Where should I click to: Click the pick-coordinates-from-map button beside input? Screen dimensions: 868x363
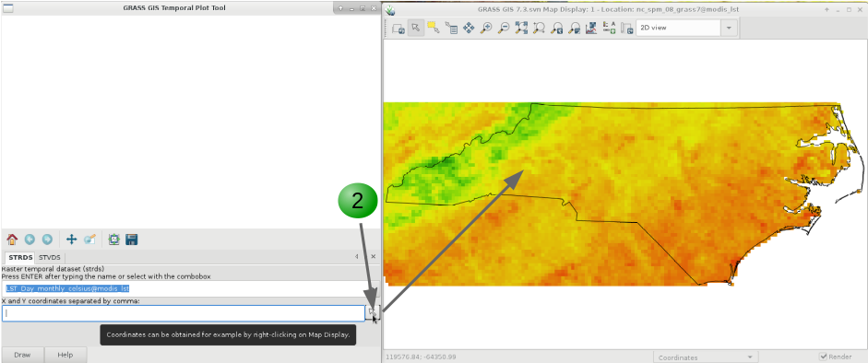coord(373,313)
